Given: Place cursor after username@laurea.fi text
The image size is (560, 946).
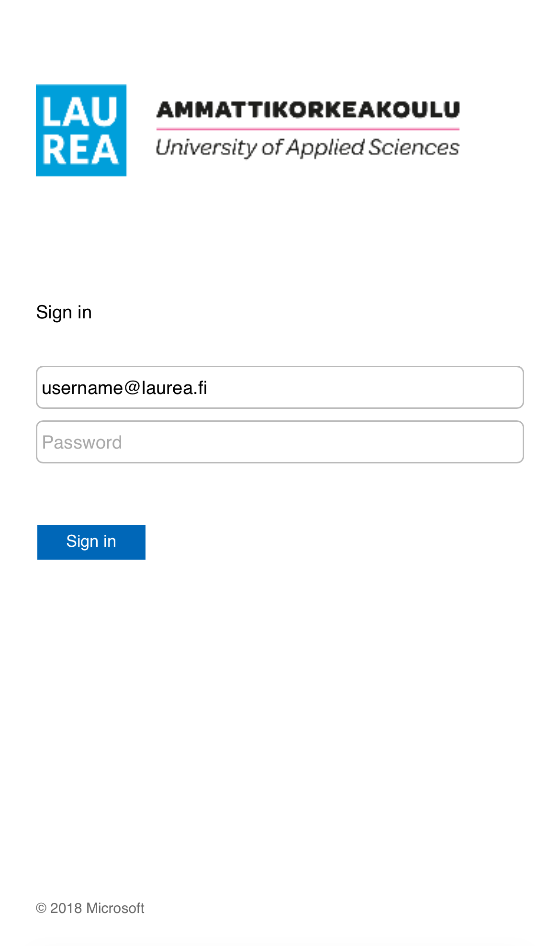Looking at the screenshot, I should 209,388.
